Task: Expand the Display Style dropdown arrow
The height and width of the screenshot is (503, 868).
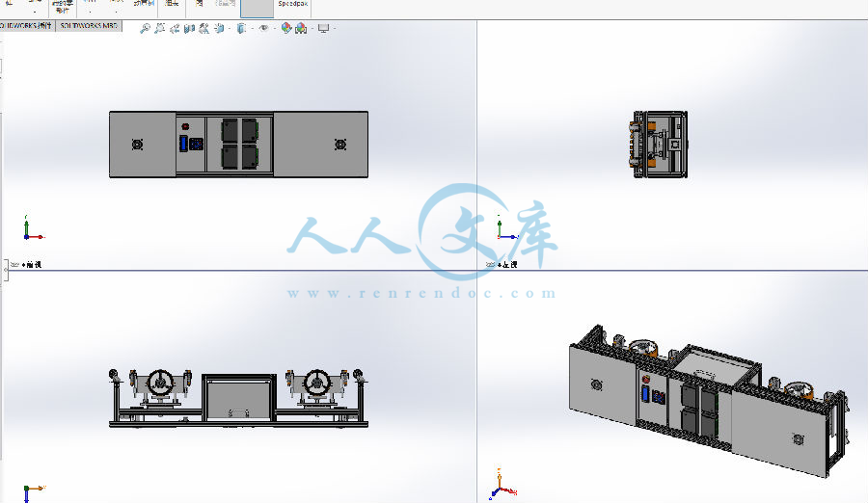Action: click(x=252, y=29)
